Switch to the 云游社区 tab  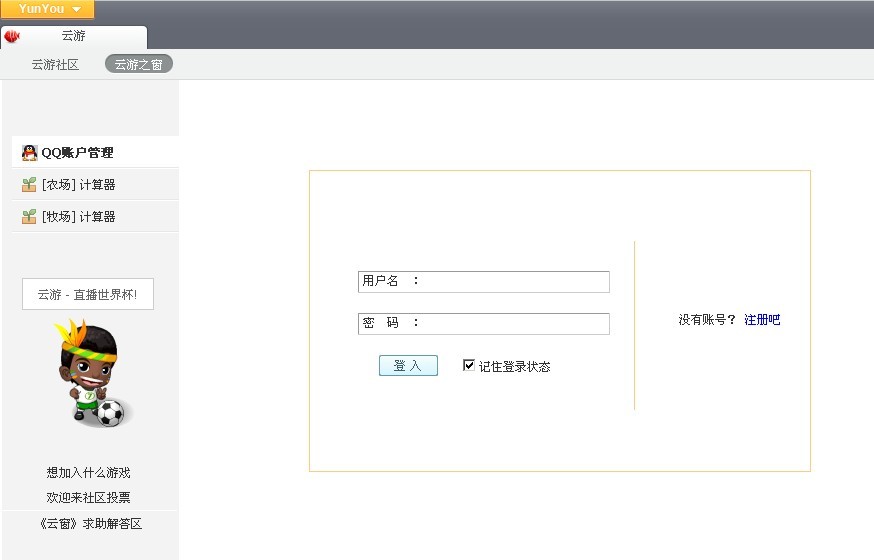click(x=55, y=65)
